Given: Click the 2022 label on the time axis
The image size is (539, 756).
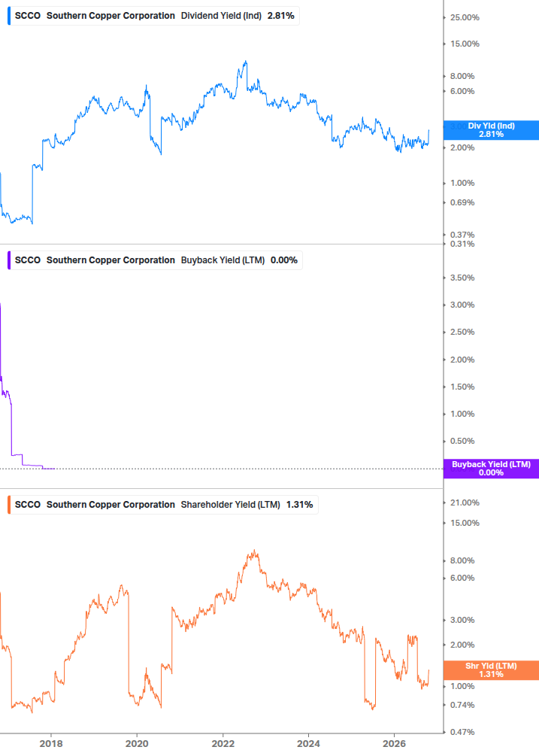Looking at the screenshot, I should [x=223, y=744].
